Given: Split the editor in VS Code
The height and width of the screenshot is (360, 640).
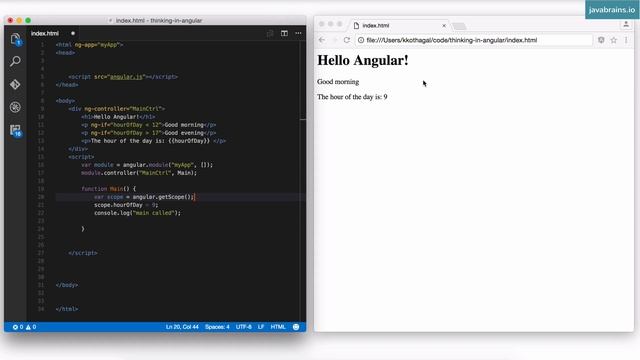Looking at the screenshot, I should point(284,33).
